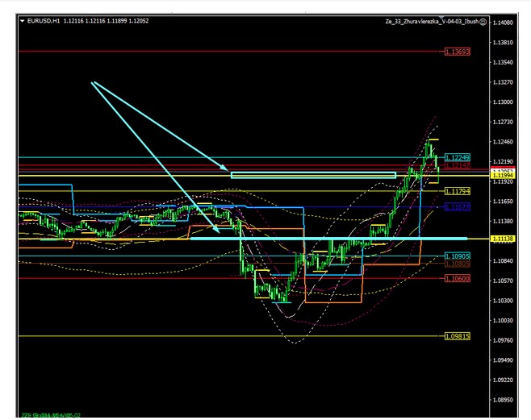This screenshot has height=420, width=531.
Task: Select the red 1.10600 price label
Action: tap(457, 278)
